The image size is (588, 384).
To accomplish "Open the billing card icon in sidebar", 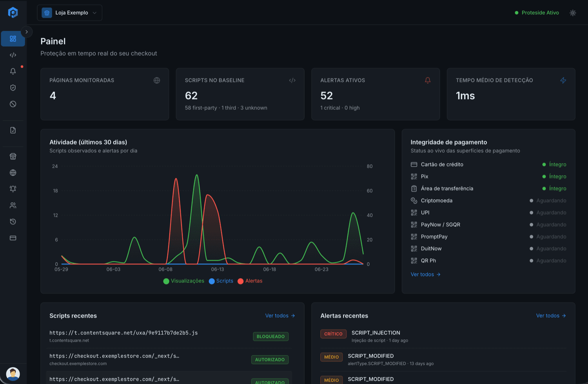I will (13, 238).
